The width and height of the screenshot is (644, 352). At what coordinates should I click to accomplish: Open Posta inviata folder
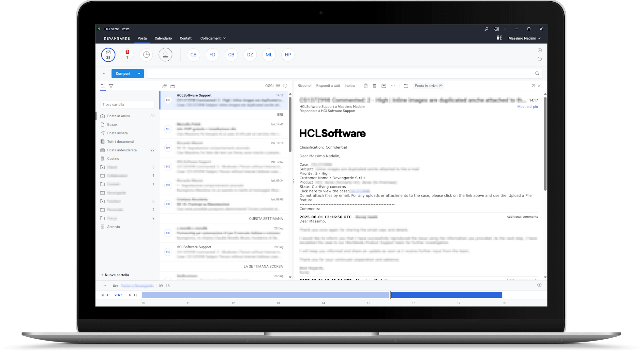pos(127,133)
